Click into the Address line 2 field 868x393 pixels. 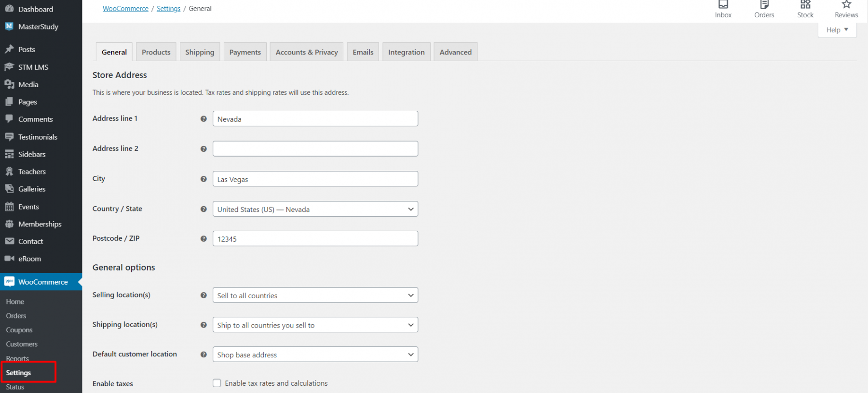315,149
